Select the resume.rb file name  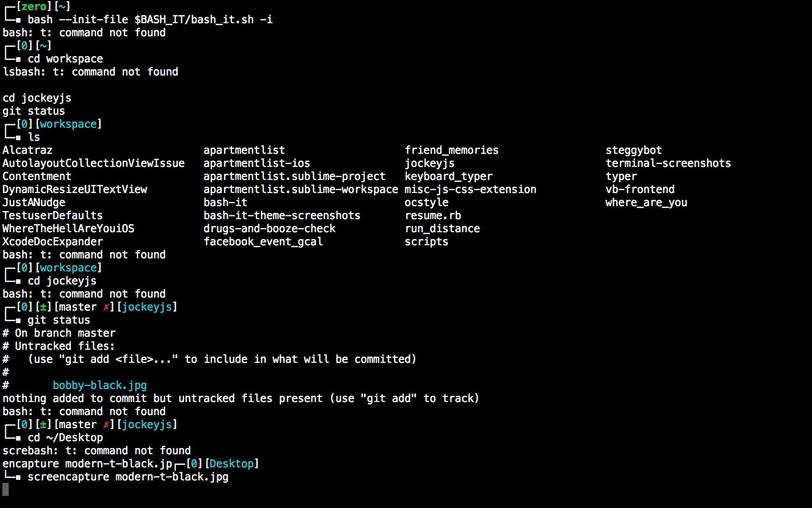pyautogui.click(x=433, y=216)
